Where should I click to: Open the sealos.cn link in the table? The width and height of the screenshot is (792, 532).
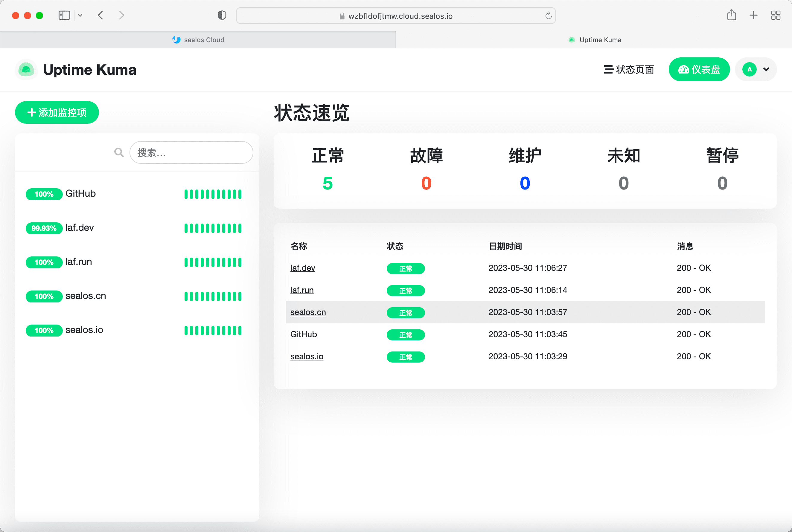tap(308, 312)
